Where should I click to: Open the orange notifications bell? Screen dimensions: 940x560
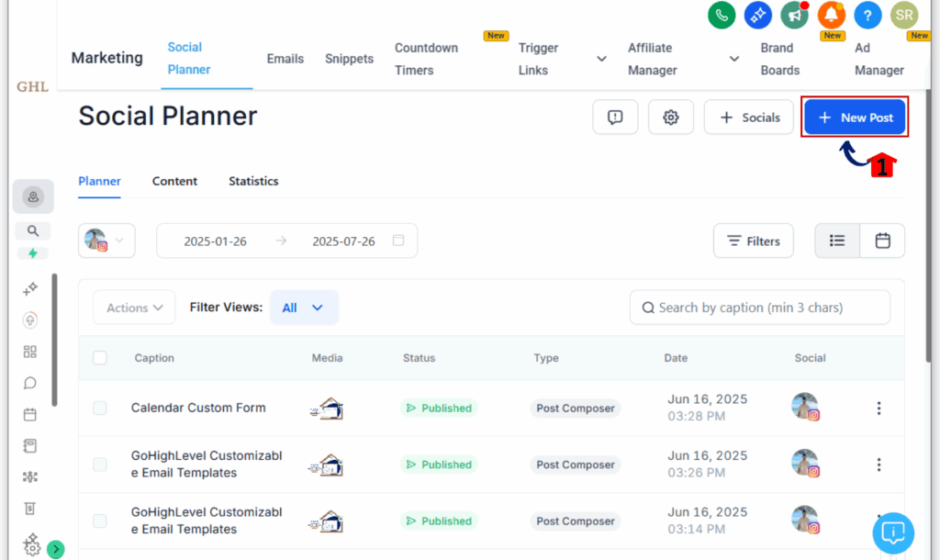point(831,15)
